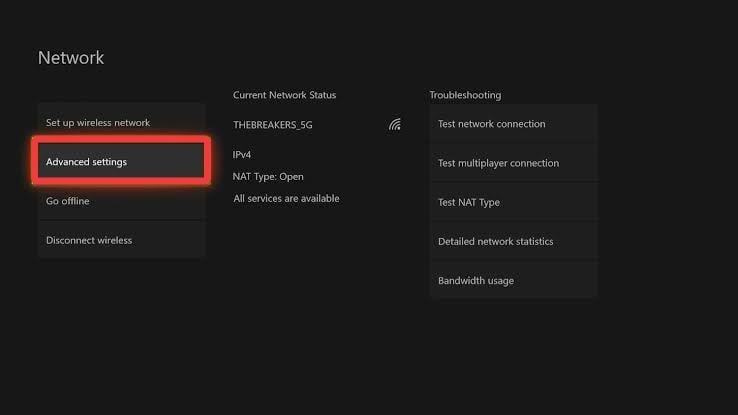738x415 pixels.
Task: Click the red highlight border around Advanced settings
Action: [121, 140]
